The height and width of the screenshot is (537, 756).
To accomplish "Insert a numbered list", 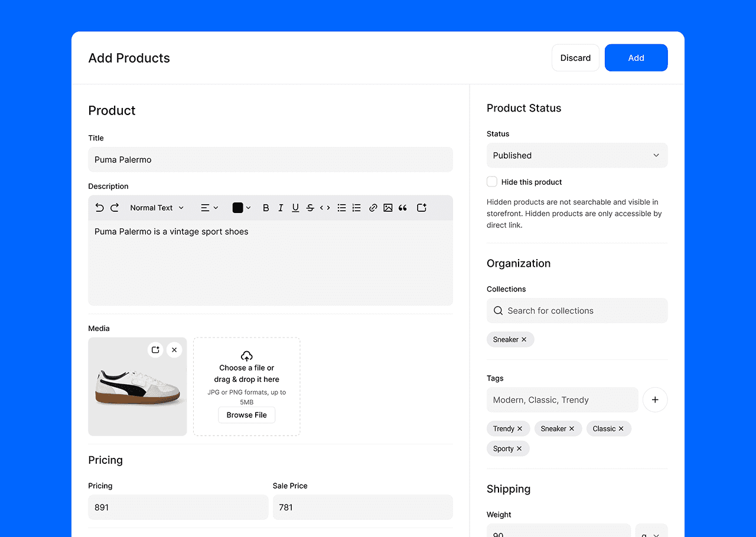I will (x=356, y=208).
